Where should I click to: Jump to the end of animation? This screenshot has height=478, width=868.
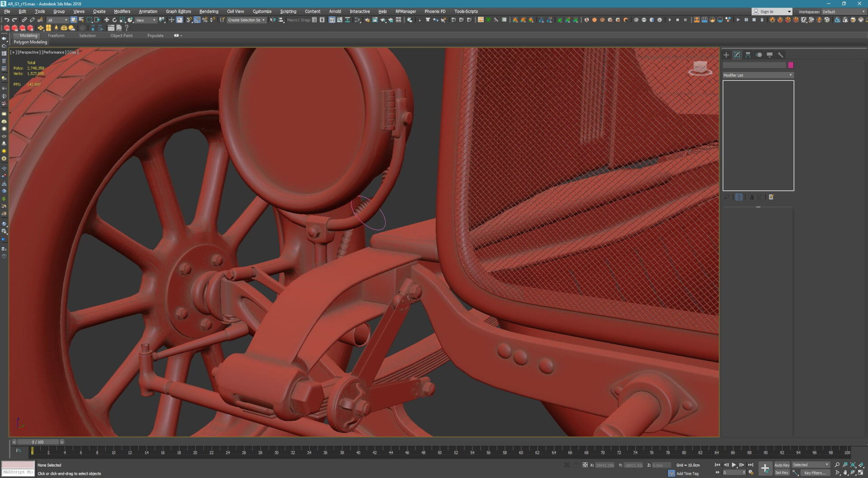750,465
